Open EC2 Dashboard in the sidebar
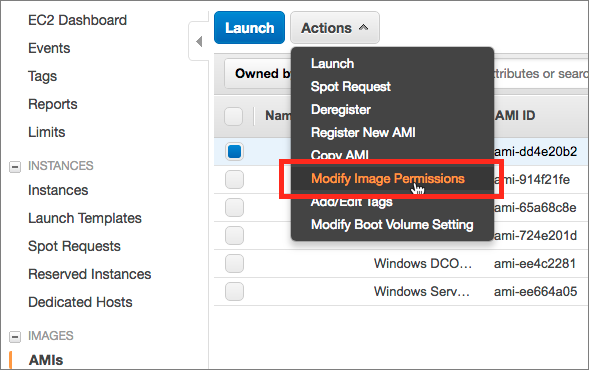Viewport: 589px width, 370px height. pos(77,20)
